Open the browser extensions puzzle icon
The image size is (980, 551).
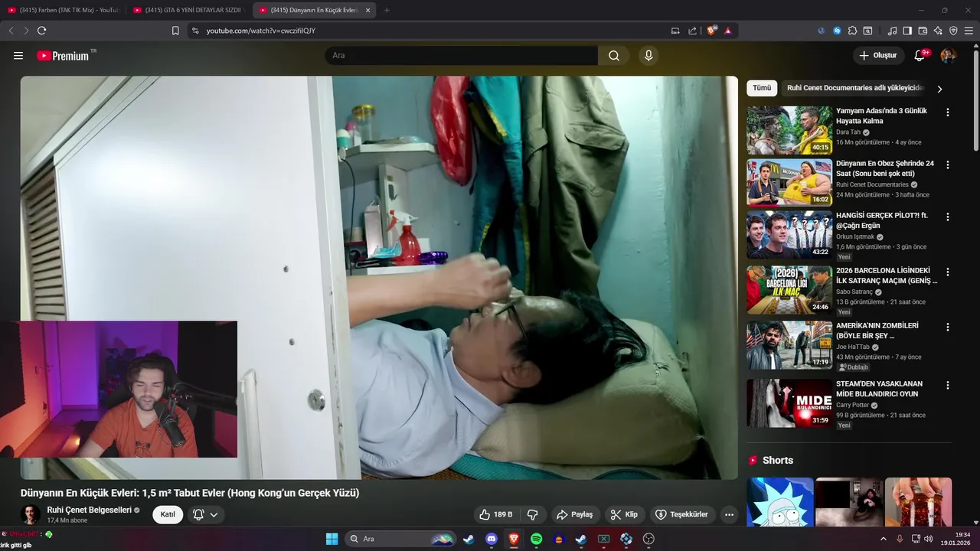852,31
